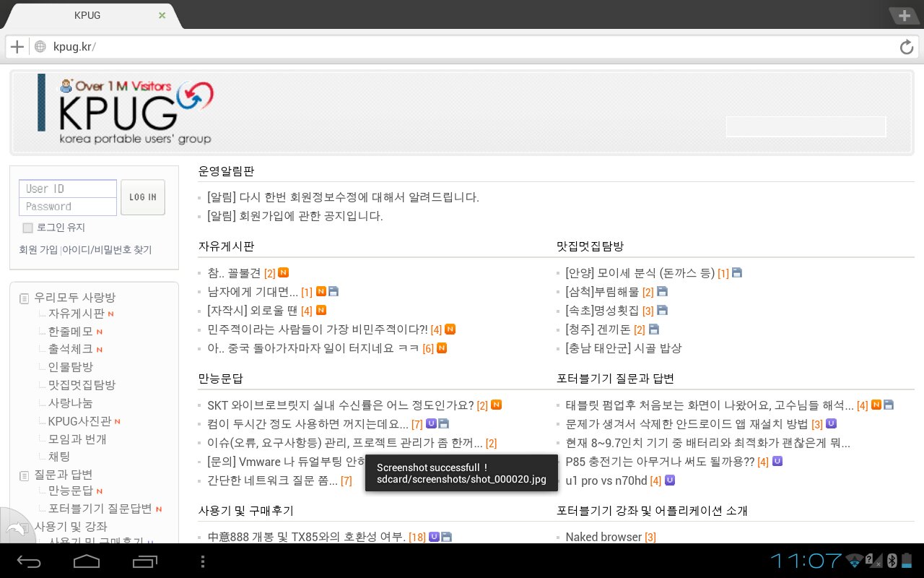Open the recent apps button

145,561
